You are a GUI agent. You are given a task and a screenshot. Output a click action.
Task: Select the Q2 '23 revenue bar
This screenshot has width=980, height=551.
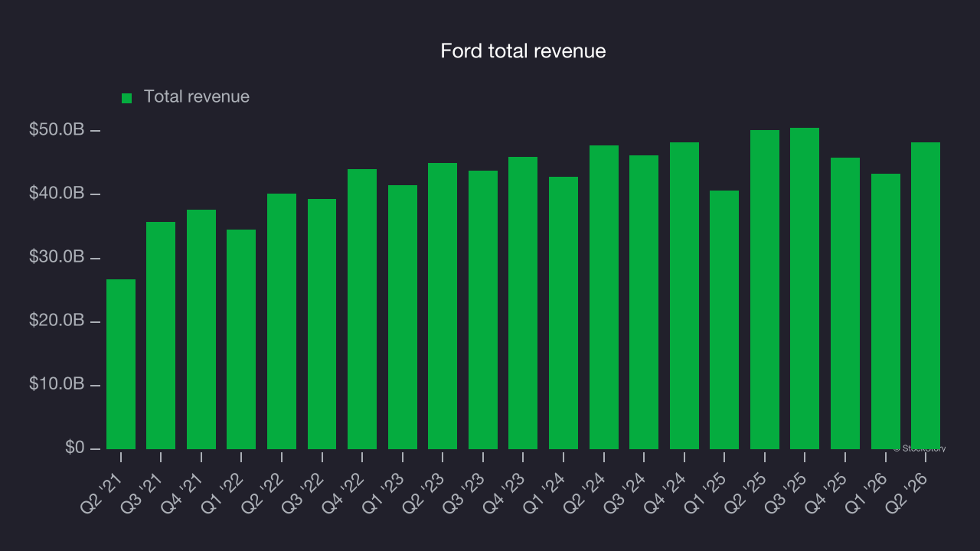coord(443,306)
